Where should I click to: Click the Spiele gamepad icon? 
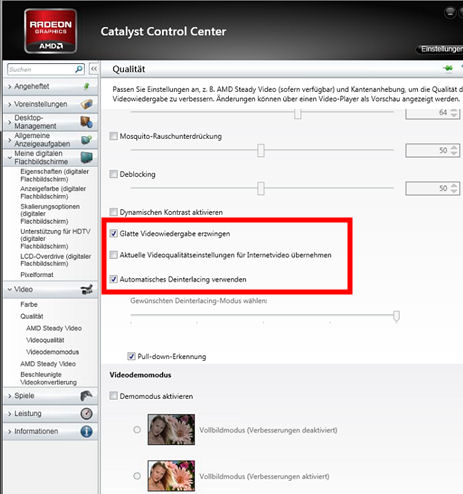click(86, 396)
